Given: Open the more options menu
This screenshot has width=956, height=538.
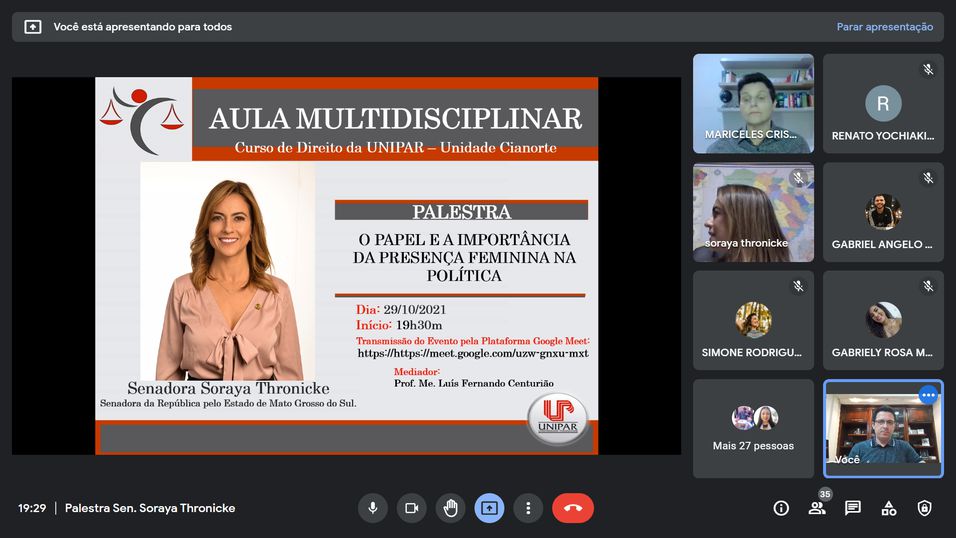Looking at the screenshot, I should [x=528, y=508].
